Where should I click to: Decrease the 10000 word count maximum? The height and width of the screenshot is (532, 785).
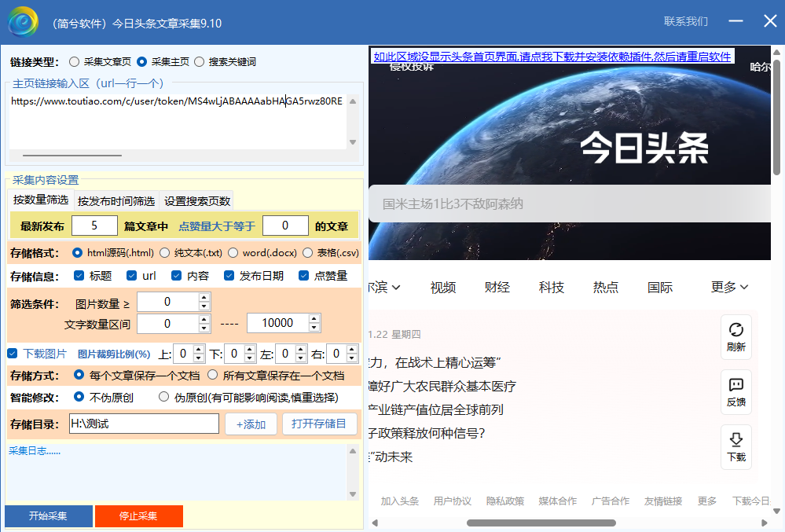[314, 328]
